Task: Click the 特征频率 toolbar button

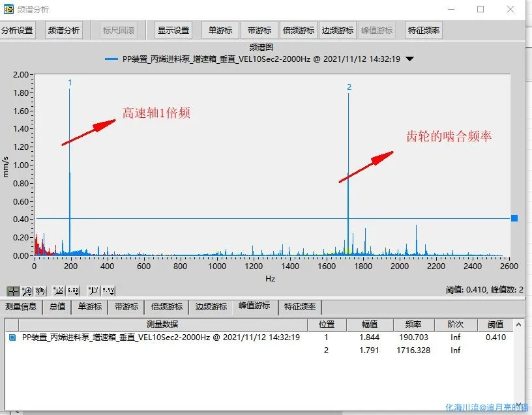Action: [424, 31]
